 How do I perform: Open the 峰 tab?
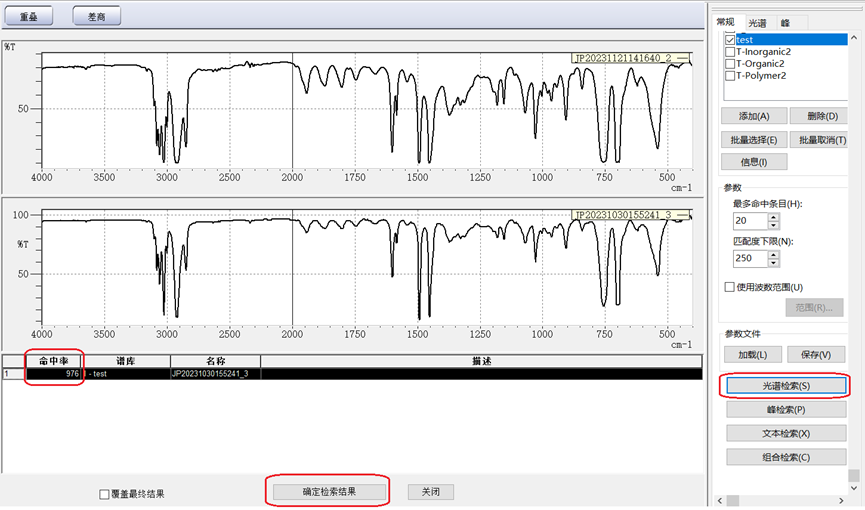point(786,23)
